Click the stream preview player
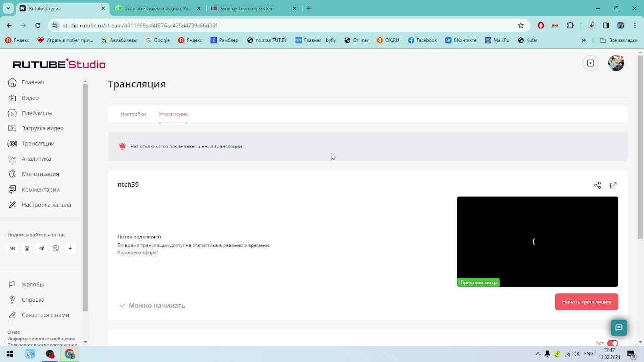Viewport: 644px width, 362px height. click(x=537, y=241)
